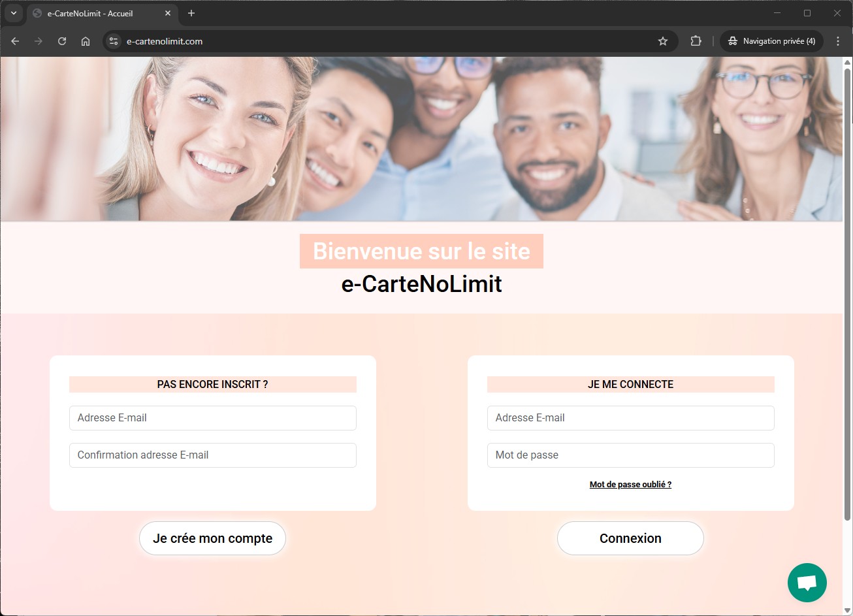Expand the tab search dropdown arrow

[x=13, y=13]
